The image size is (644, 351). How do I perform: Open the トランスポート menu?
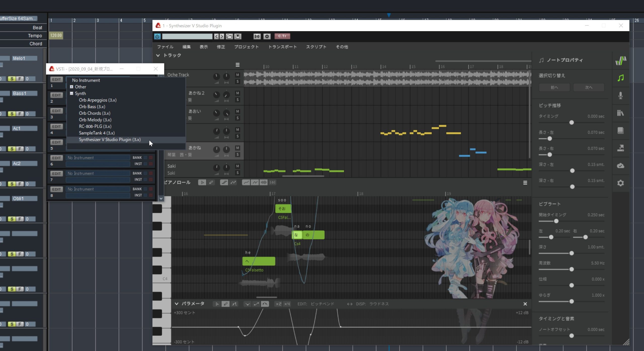tap(283, 47)
